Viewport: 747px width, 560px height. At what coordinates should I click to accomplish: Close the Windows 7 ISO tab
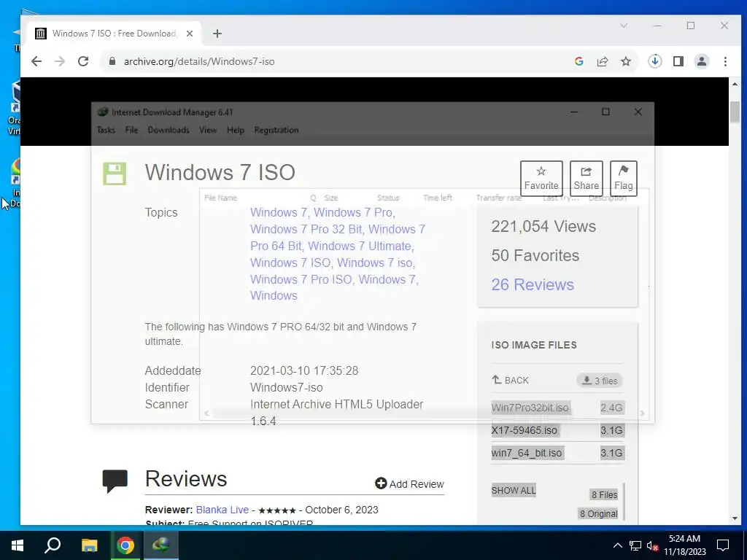190,34
